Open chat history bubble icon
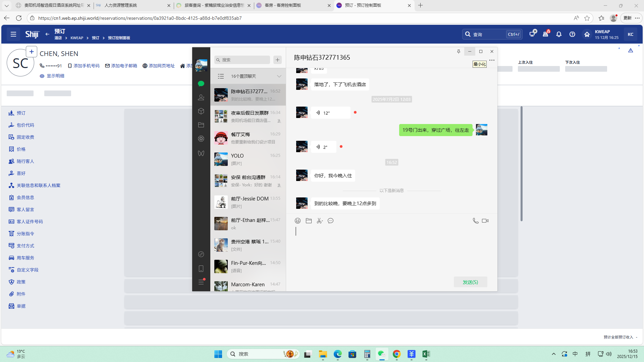 tap(330, 221)
